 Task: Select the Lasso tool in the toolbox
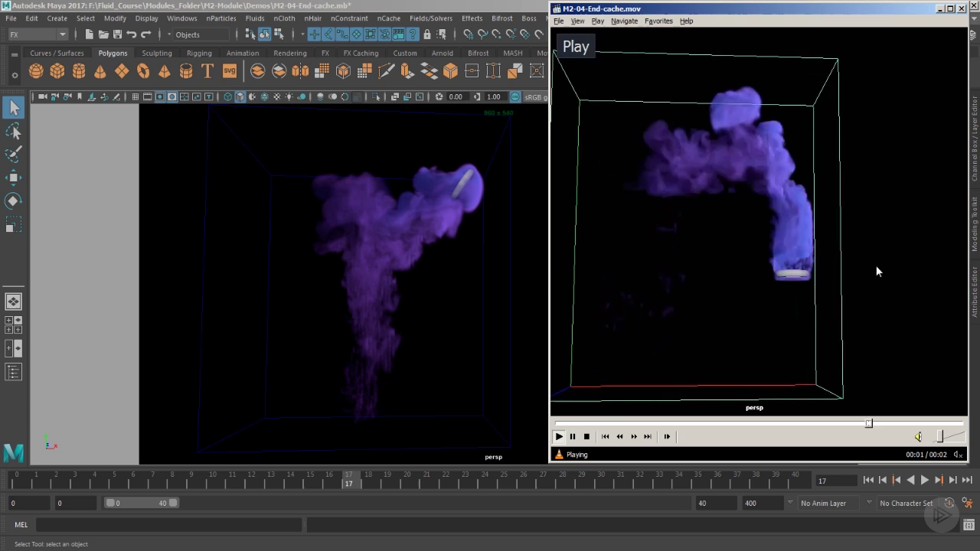click(13, 132)
